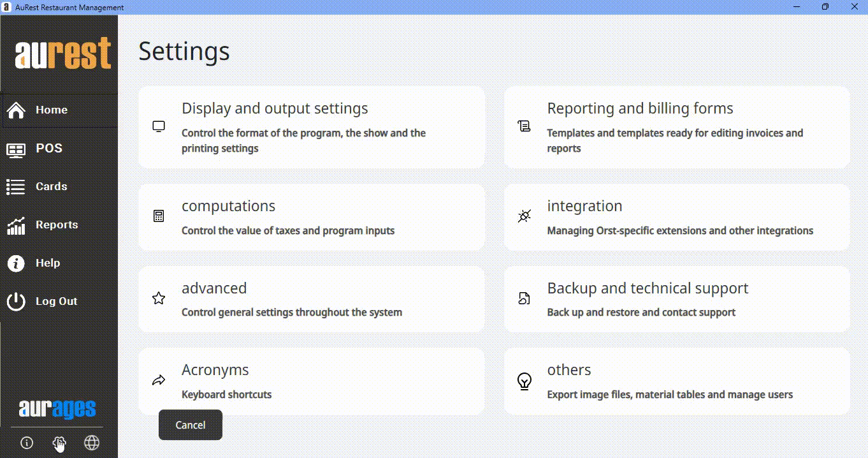868x458 pixels.
Task: Select Cards in the sidebar
Action: (x=51, y=186)
